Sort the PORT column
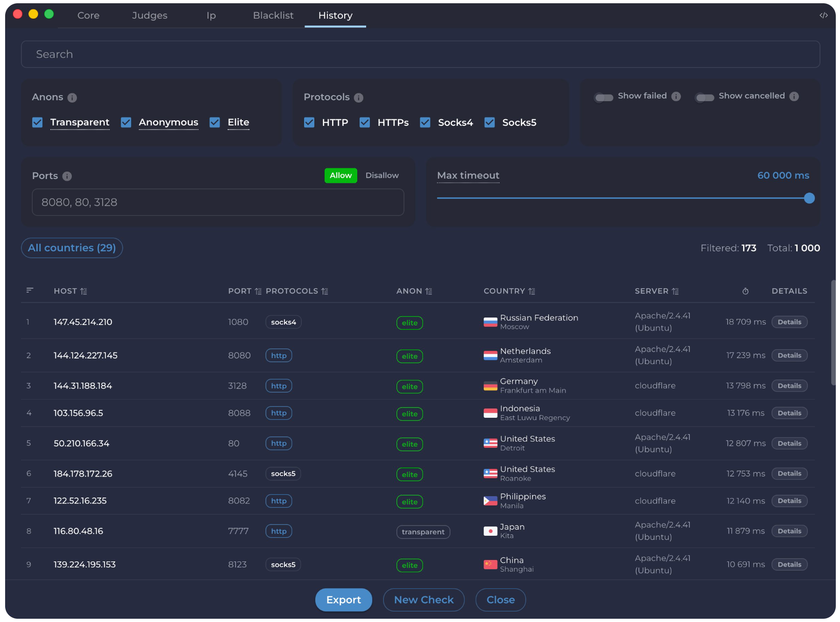Image resolution: width=840 pixels, height=622 pixels. pos(258,290)
